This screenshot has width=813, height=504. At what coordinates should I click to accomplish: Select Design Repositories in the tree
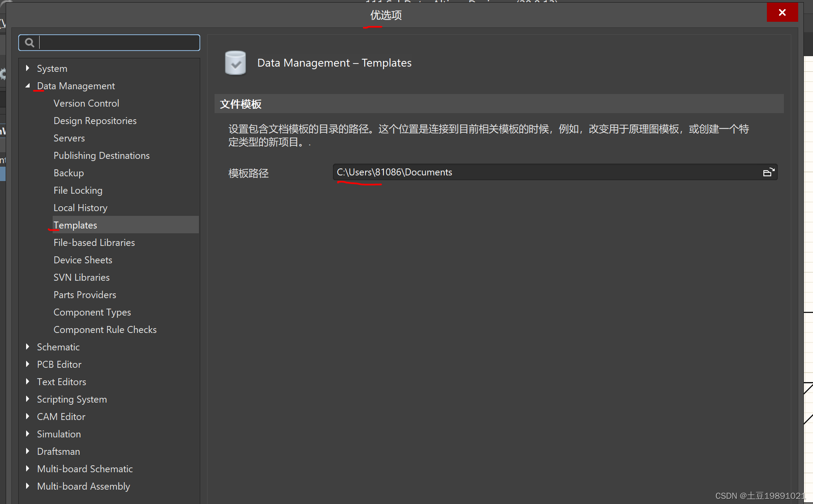click(x=95, y=121)
